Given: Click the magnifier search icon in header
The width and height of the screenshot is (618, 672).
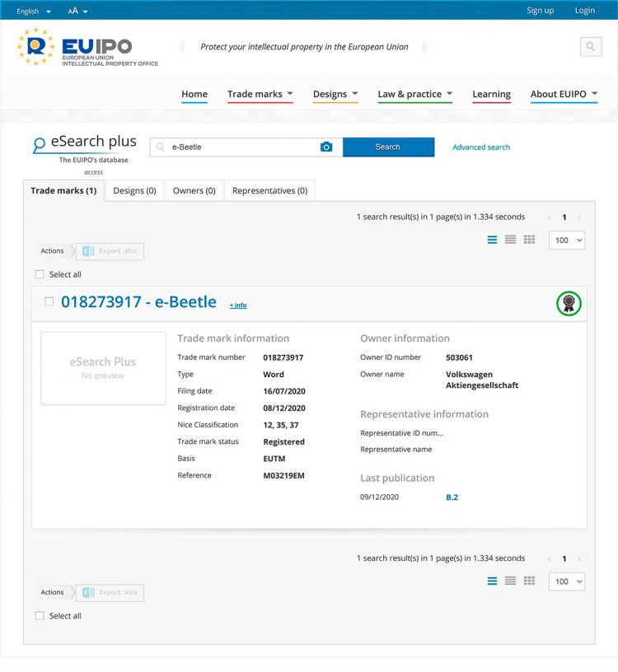Looking at the screenshot, I should coord(590,47).
